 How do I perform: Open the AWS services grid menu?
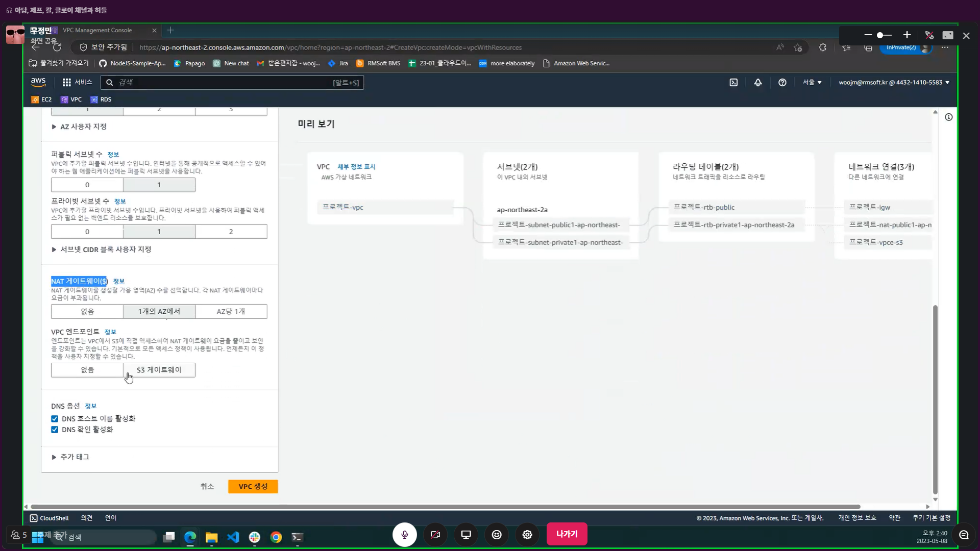67,82
